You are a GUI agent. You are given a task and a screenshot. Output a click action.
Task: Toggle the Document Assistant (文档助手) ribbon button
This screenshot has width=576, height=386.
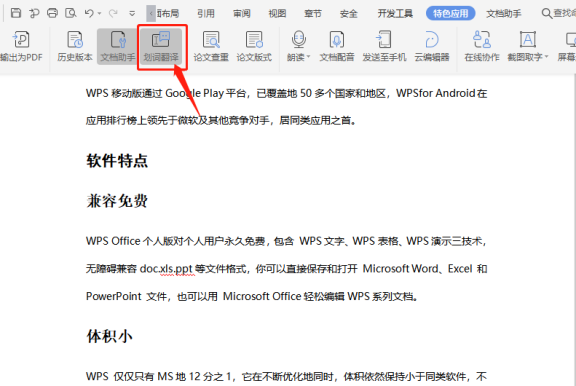click(x=118, y=46)
